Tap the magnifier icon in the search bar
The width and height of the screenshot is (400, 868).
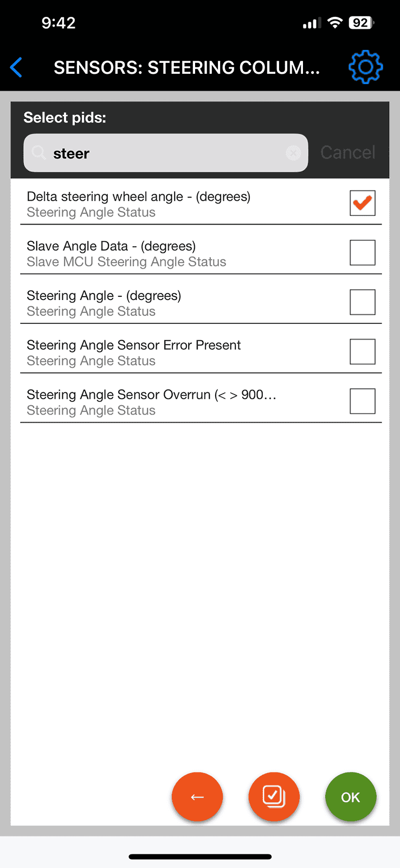(38, 153)
